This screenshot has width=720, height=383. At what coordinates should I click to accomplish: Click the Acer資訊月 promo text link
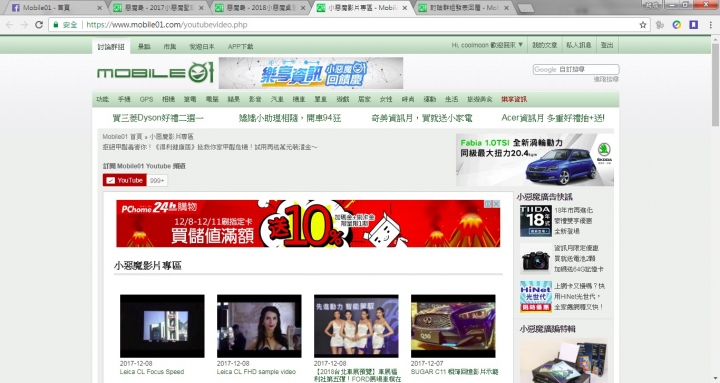[x=553, y=118]
